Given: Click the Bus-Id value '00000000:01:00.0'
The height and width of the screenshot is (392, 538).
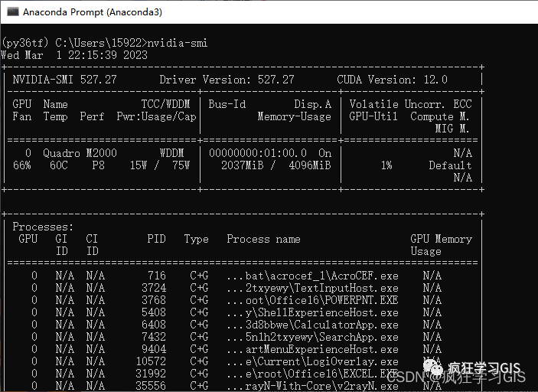Looking at the screenshot, I should point(258,153).
